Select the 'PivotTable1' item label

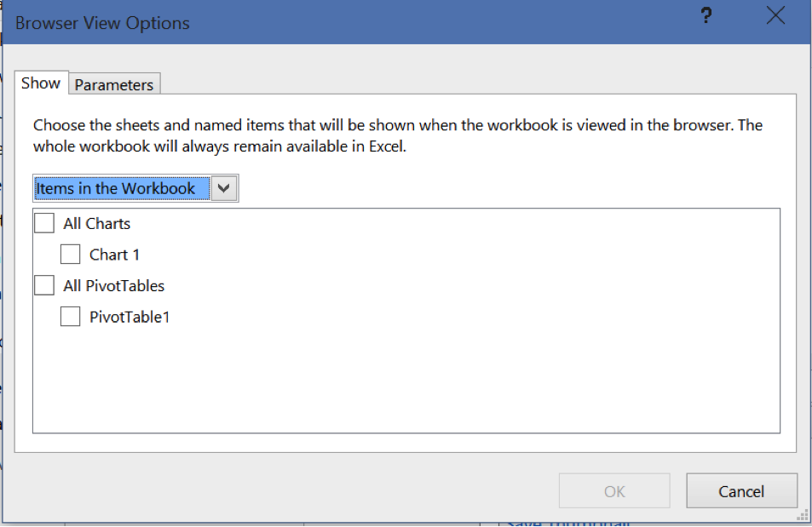(x=130, y=318)
